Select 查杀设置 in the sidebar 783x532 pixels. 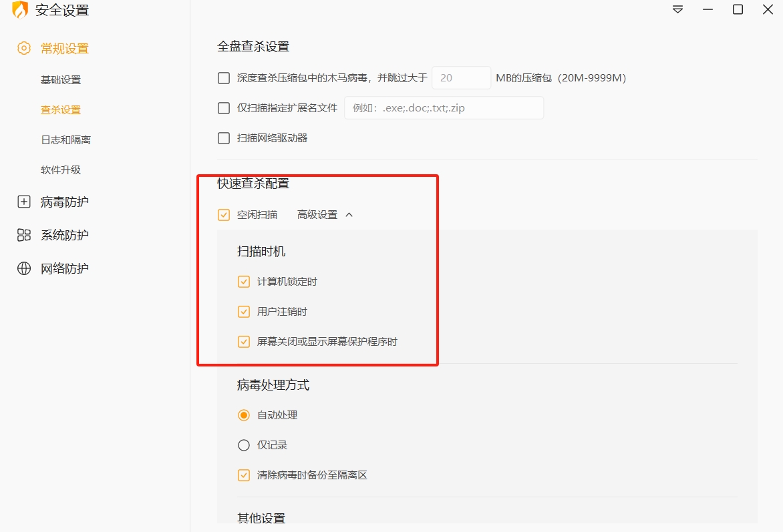click(60, 109)
